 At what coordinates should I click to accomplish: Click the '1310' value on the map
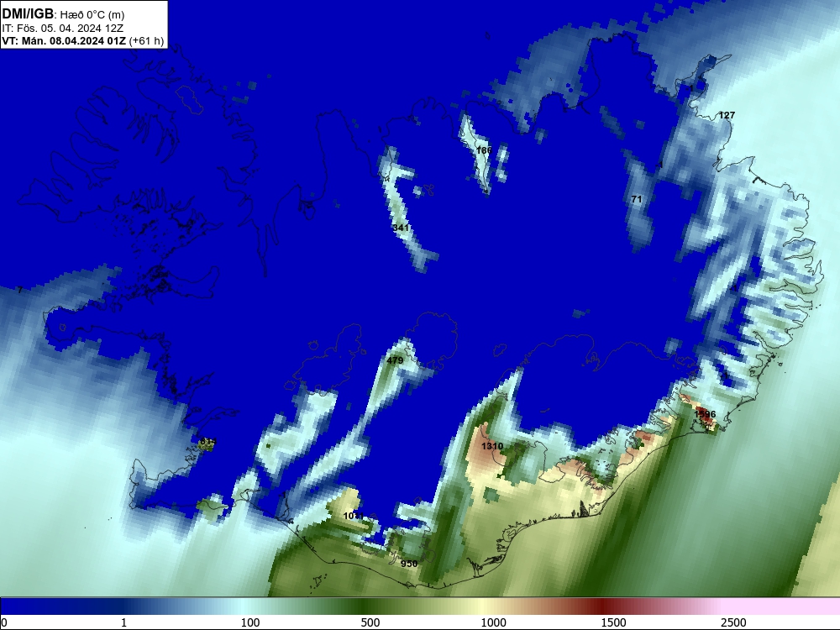pyautogui.click(x=491, y=446)
